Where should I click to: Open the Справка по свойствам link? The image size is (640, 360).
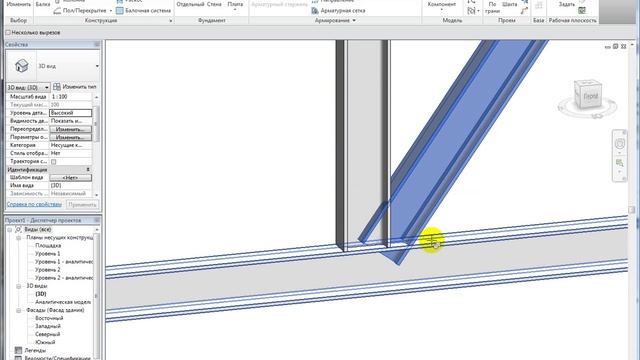click(x=34, y=204)
